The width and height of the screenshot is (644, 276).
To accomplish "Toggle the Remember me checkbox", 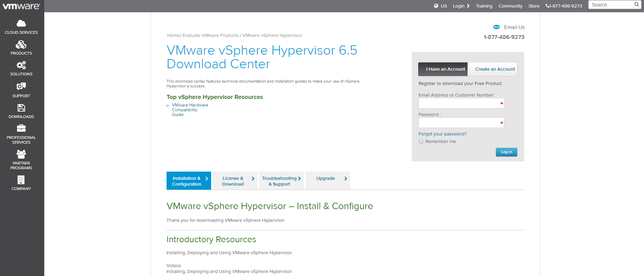I will (421, 142).
